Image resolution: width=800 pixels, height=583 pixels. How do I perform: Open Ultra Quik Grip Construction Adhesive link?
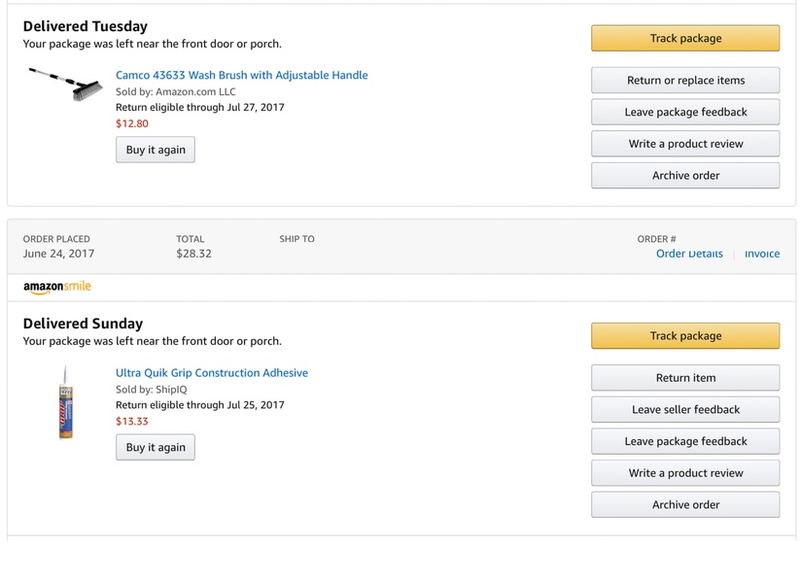[x=212, y=373]
